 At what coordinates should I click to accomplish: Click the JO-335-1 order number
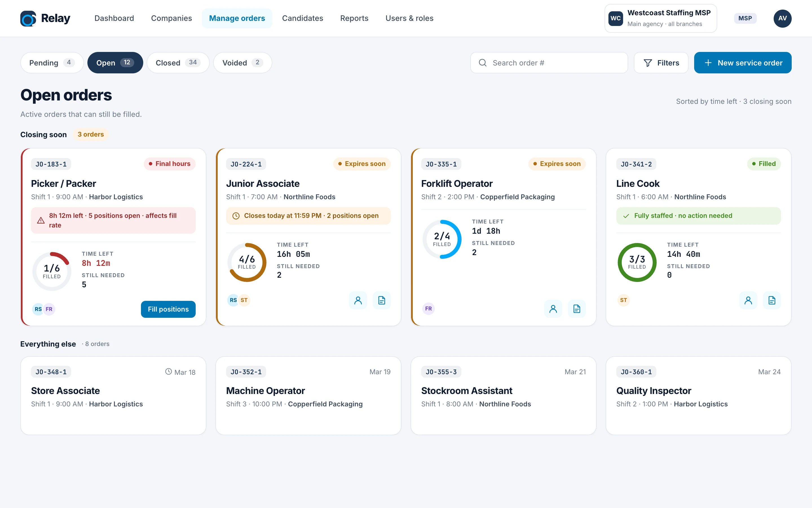[441, 164]
